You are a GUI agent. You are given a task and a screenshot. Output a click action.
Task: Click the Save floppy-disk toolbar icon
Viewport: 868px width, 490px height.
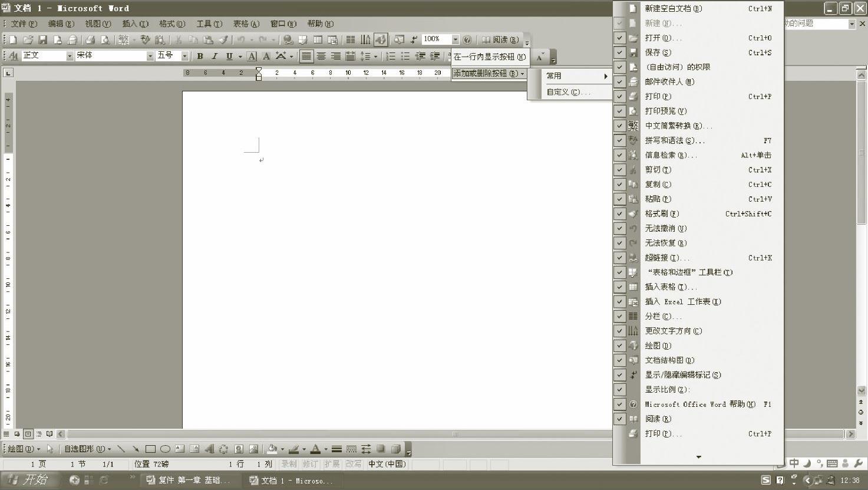(42, 40)
